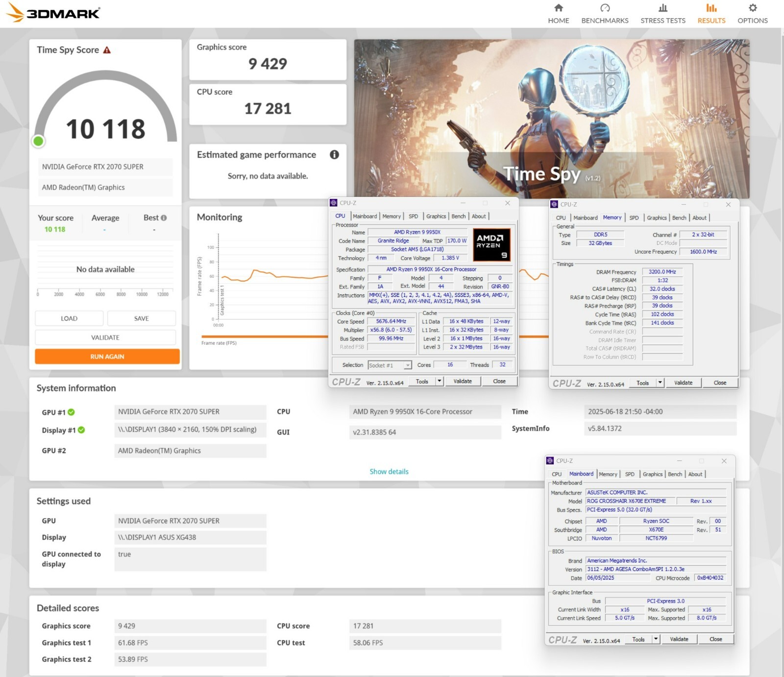Click Validate in CPU-Z Mainboard window
The width and height of the screenshot is (784, 677).
pyautogui.click(x=679, y=639)
